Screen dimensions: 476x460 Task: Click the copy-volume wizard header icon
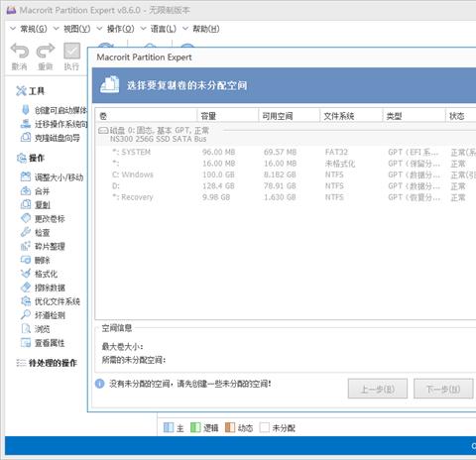pos(109,84)
